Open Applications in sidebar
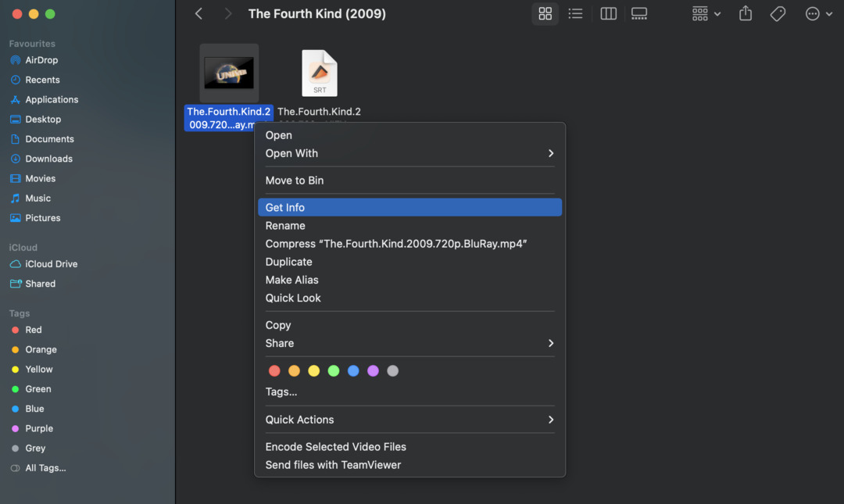The height and width of the screenshot is (504, 844). 51,99
